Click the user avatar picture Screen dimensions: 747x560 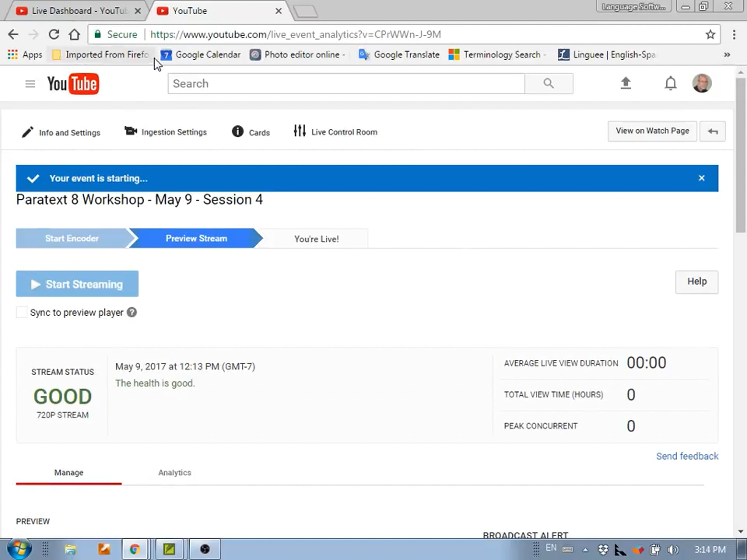(x=702, y=83)
